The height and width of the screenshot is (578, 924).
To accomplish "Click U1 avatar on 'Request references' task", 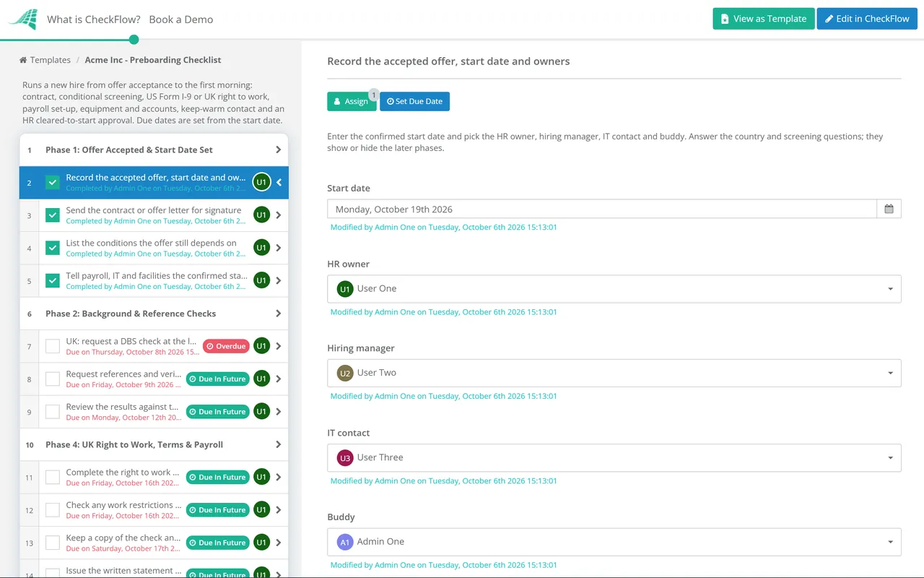I will (x=261, y=379).
